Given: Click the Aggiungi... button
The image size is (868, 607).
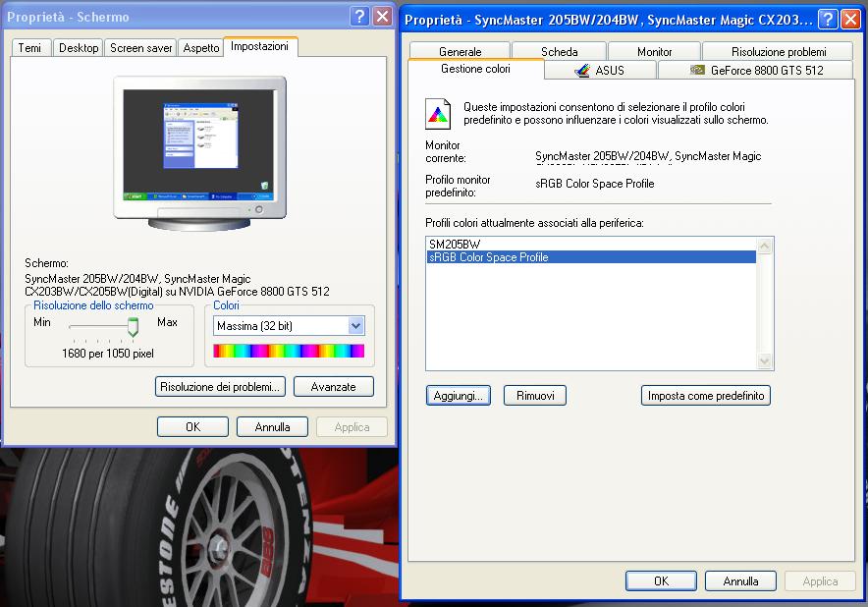Looking at the screenshot, I should 459,396.
